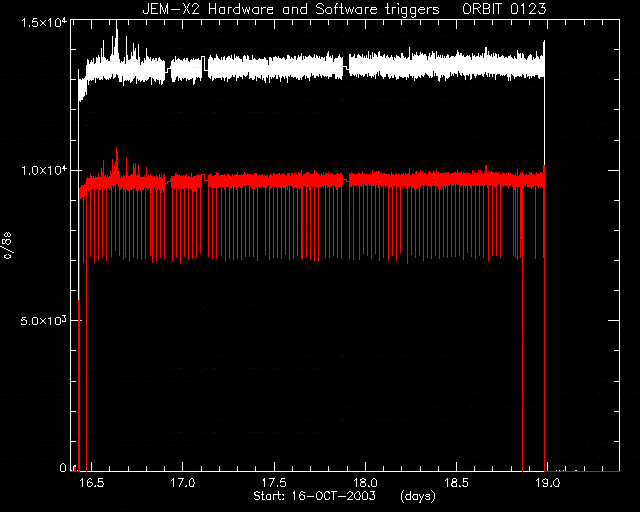This screenshot has height=512, width=640.
Task: Click the 0 y-axis origin label
Action: pyautogui.click(x=63, y=467)
